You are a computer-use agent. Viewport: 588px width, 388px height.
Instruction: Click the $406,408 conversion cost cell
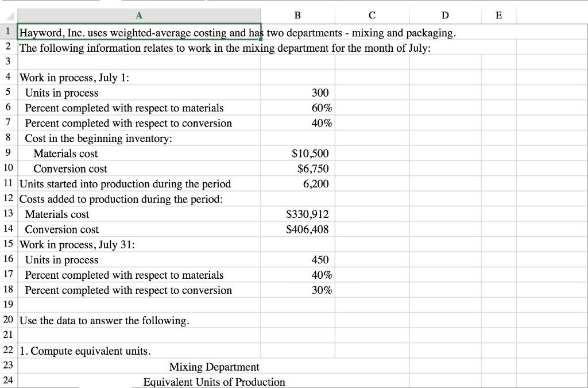[x=298, y=229]
